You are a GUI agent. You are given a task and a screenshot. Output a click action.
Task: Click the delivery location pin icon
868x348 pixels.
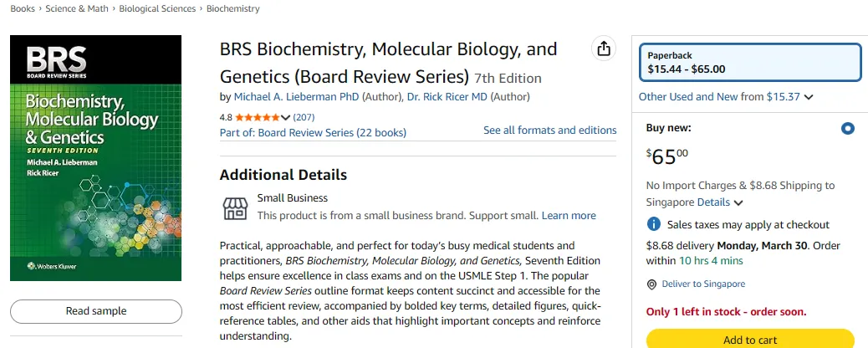pos(652,284)
